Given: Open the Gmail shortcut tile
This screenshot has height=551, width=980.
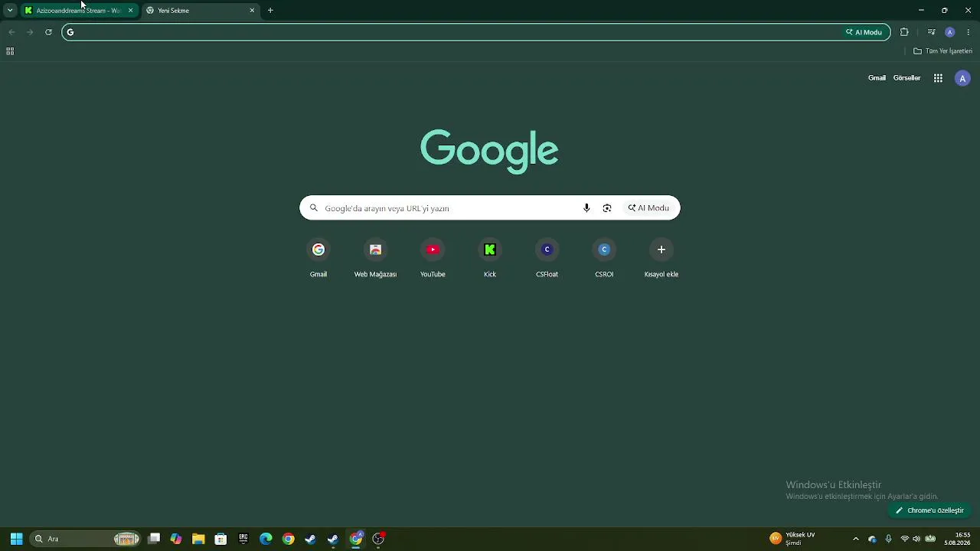Looking at the screenshot, I should [318, 259].
